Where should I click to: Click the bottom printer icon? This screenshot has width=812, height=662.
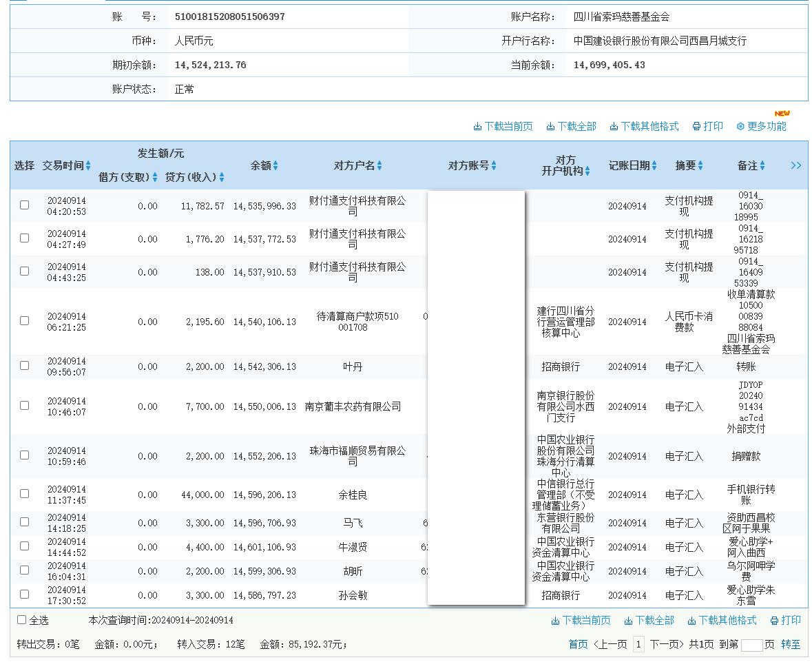(x=774, y=621)
